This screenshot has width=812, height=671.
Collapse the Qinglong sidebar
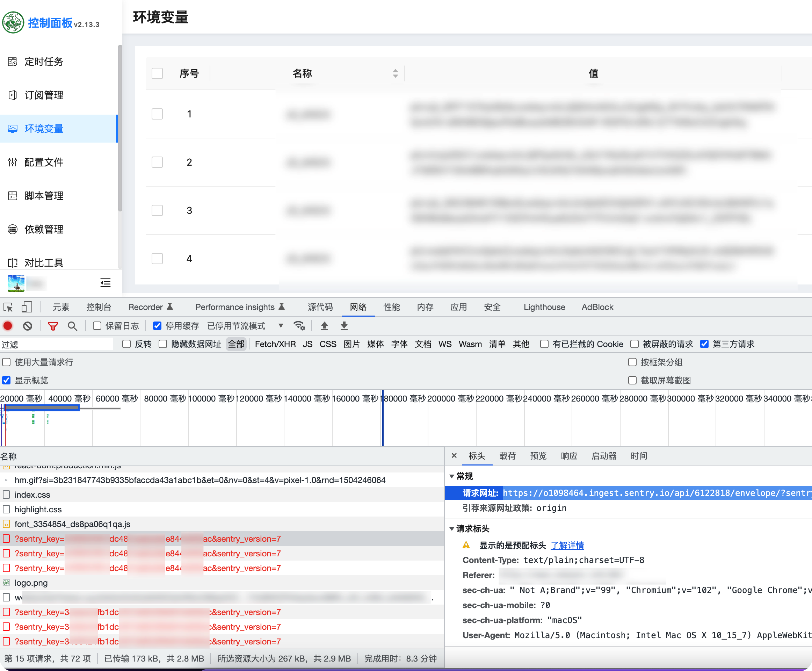point(105,282)
